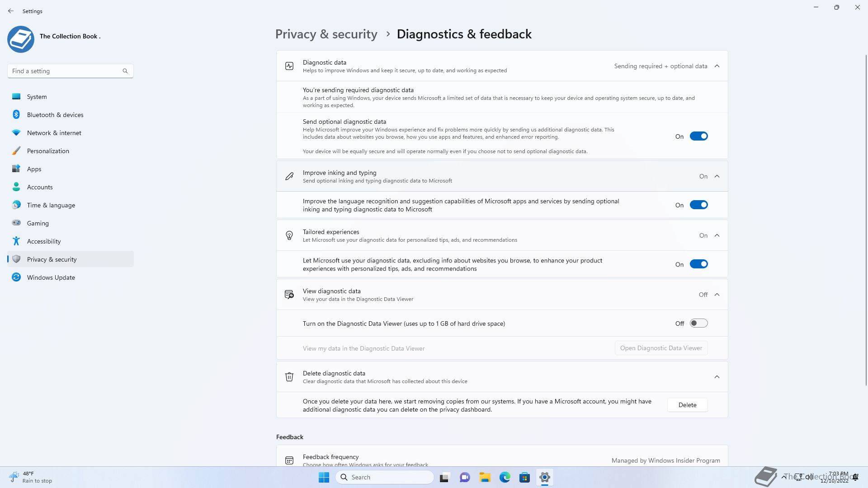Viewport: 868px width, 488px height.
Task: Click the Privacy & security shield icon
Action: point(16,259)
